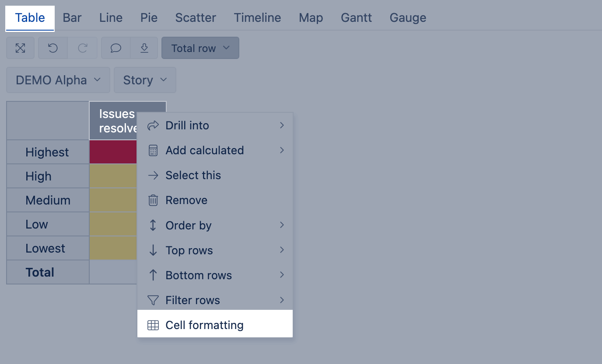Screen dimensions: 602x364
Task: Click the redo arrow icon
Action: coord(82,48)
